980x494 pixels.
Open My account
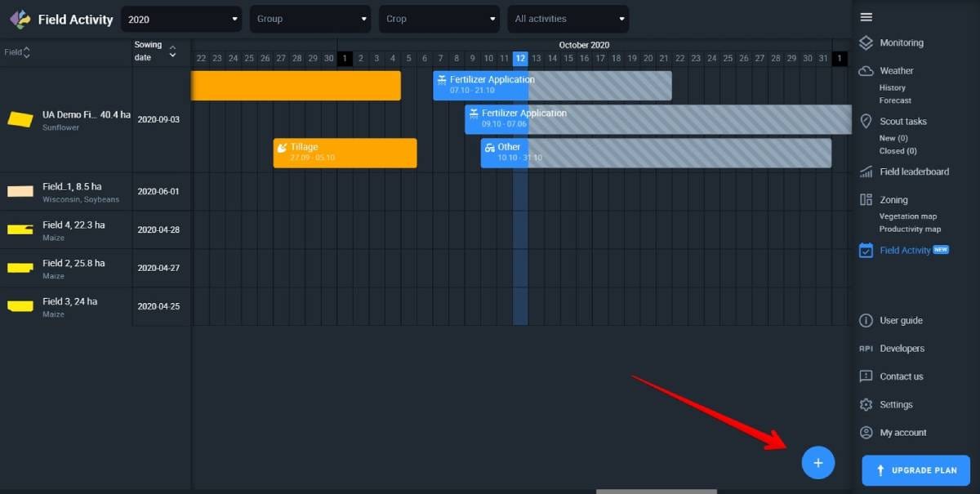[x=902, y=433]
